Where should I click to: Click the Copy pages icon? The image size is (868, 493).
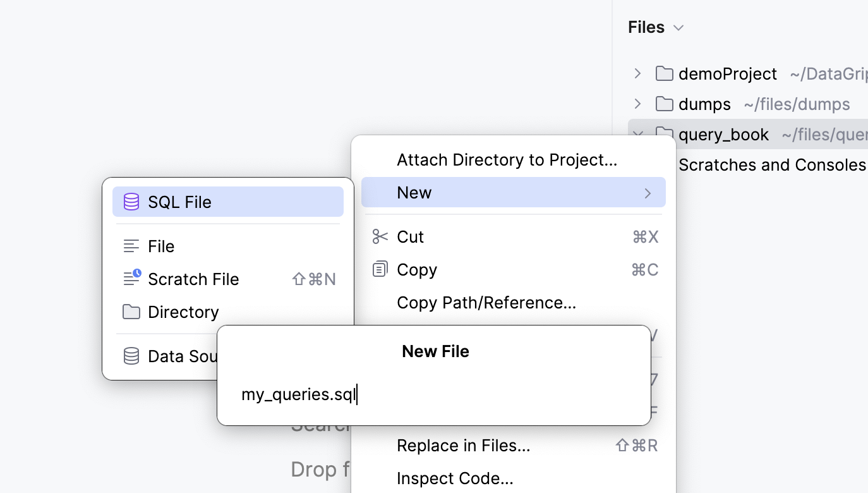[379, 269]
